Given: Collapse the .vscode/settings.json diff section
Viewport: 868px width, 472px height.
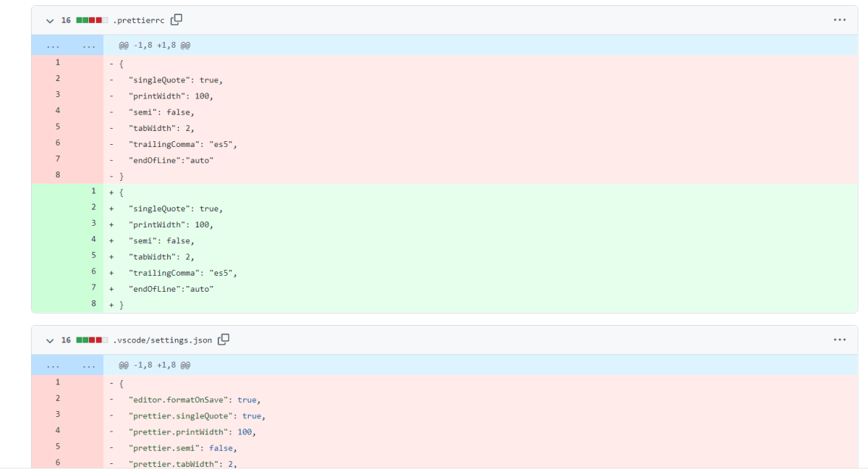Looking at the screenshot, I should pos(48,340).
